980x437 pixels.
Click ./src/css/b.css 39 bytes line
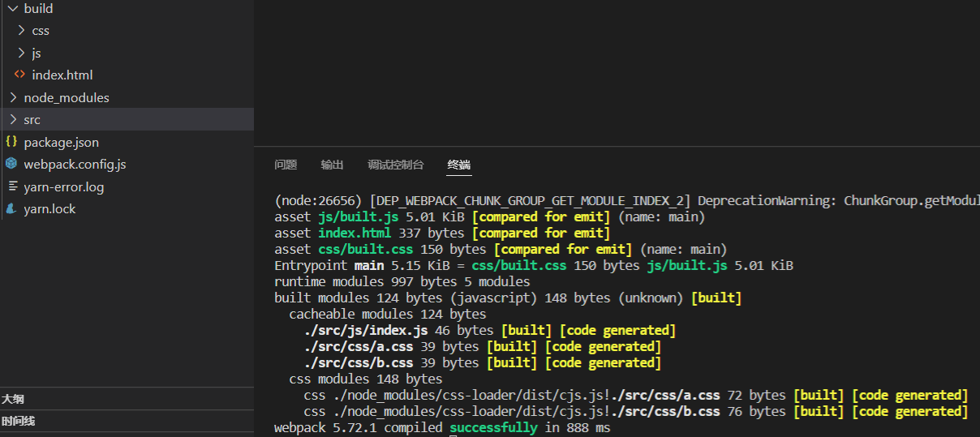click(x=482, y=362)
